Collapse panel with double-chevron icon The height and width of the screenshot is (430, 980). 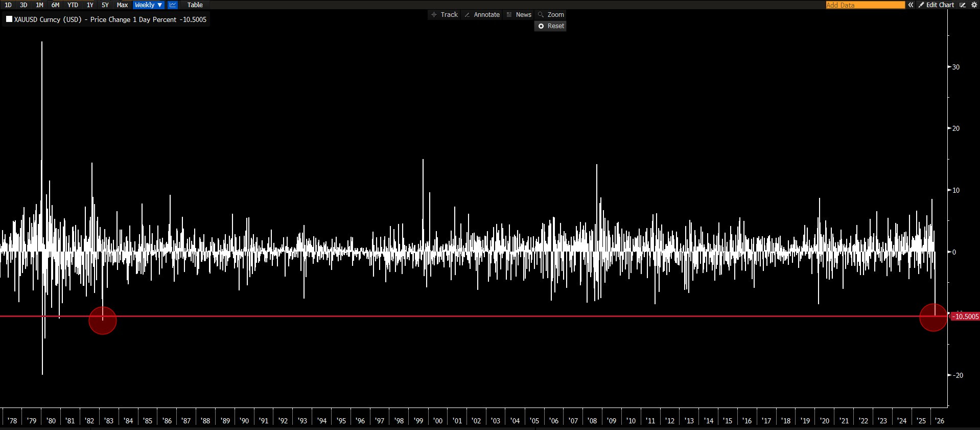point(911,5)
